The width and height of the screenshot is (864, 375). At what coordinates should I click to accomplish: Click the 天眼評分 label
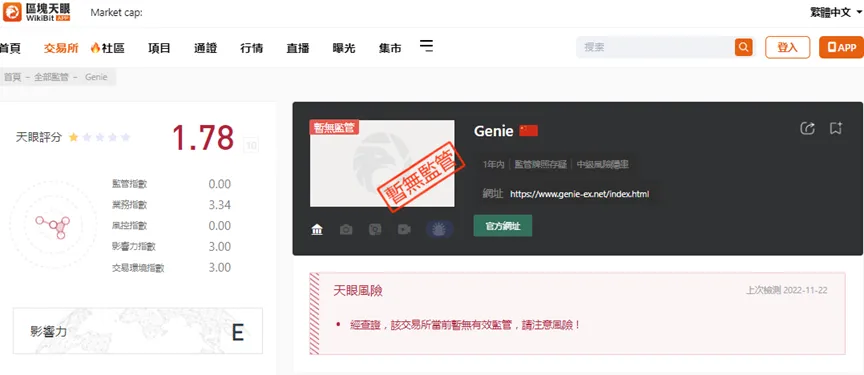click(x=39, y=137)
